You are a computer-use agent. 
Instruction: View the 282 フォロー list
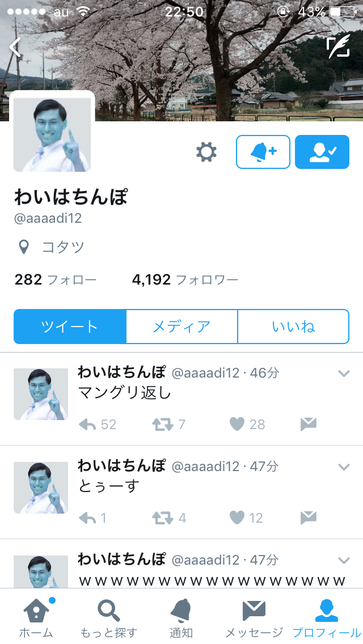(56, 279)
